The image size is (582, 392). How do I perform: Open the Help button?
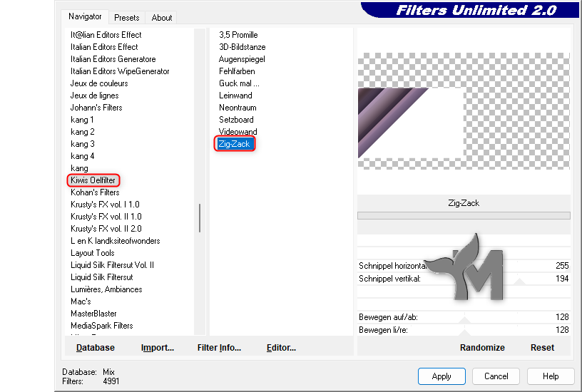[551, 376]
